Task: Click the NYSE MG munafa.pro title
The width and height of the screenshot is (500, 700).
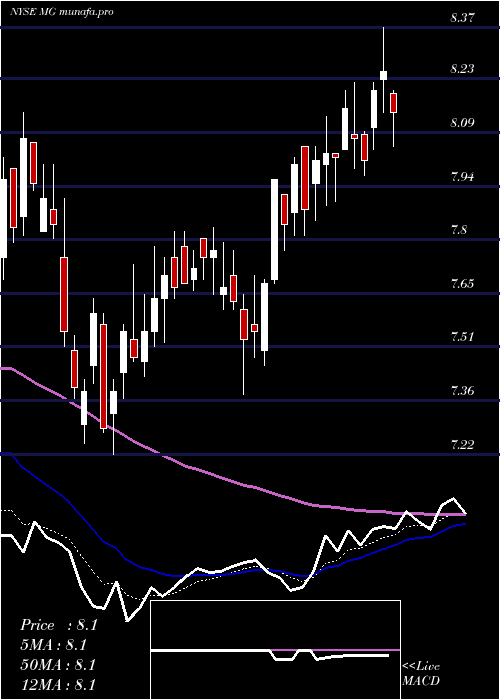Action: coord(62,11)
